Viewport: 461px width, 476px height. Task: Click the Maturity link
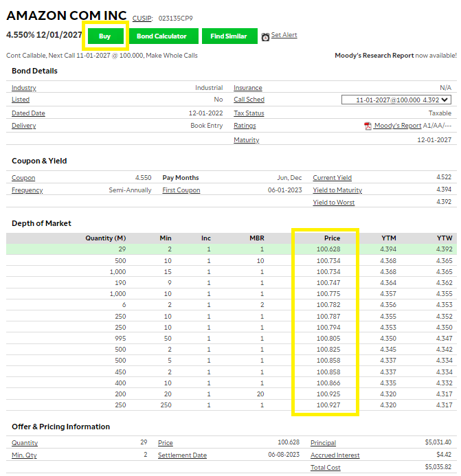(246, 140)
